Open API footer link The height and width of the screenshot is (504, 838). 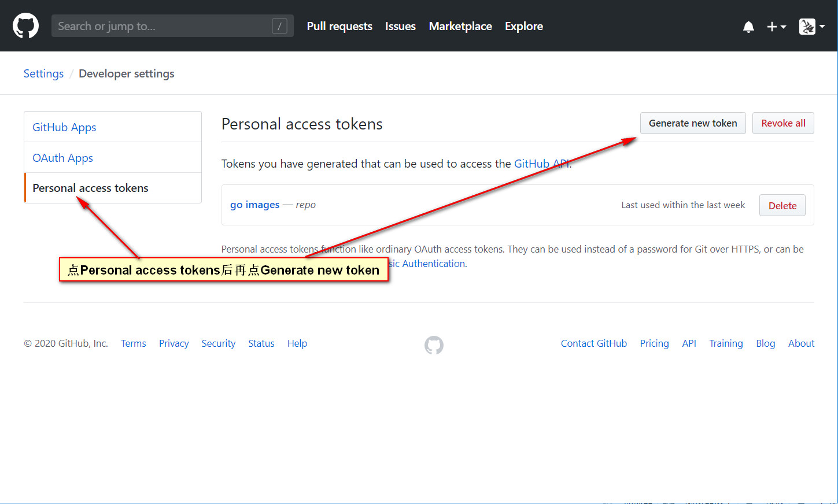(x=689, y=343)
